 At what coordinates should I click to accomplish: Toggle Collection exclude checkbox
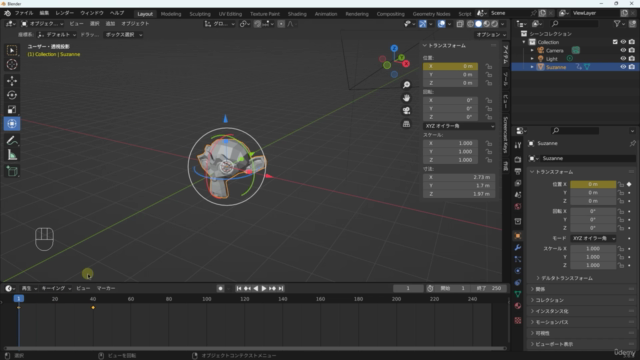coord(615,42)
